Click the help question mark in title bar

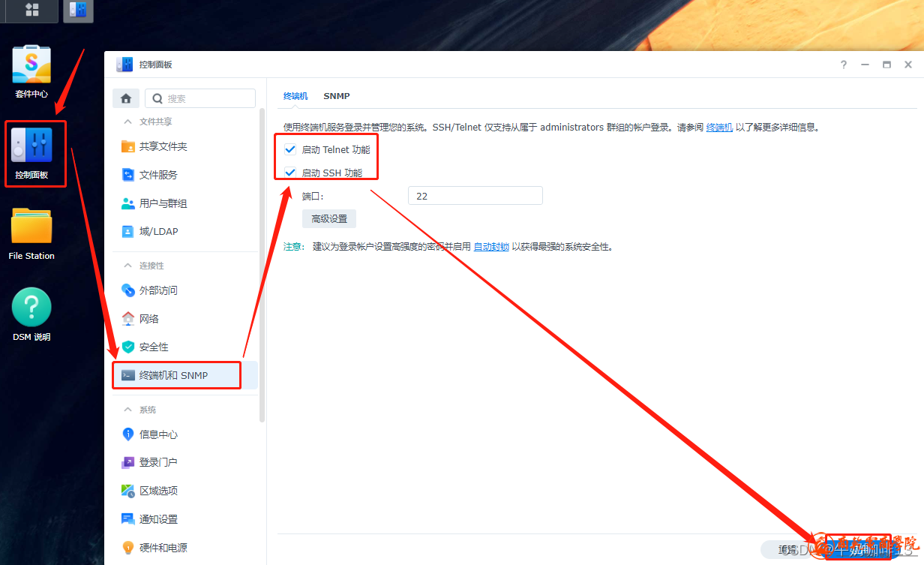click(x=844, y=65)
